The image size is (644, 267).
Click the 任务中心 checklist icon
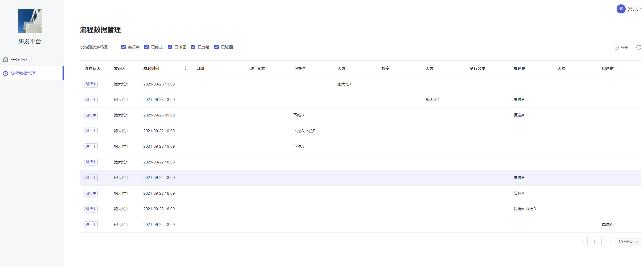click(5, 60)
